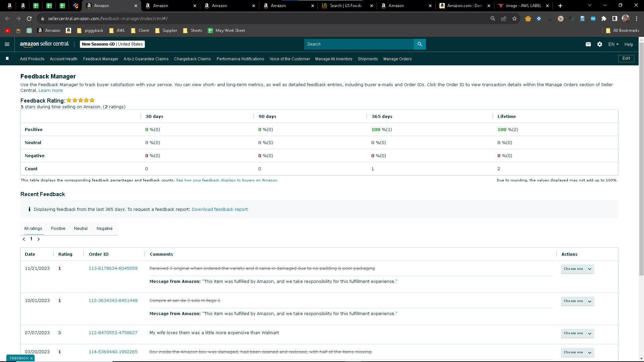This screenshot has height=362, width=644.
Task: Open the New Seasons-GD marketplace switcher
Action: [112, 44]
